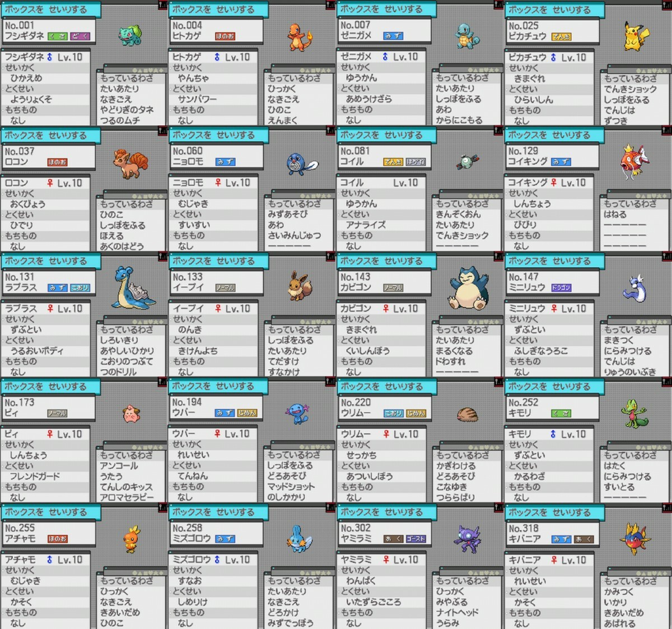Click the move あばれる
Screen dimensions: 672x629
(x=620, y=623)
